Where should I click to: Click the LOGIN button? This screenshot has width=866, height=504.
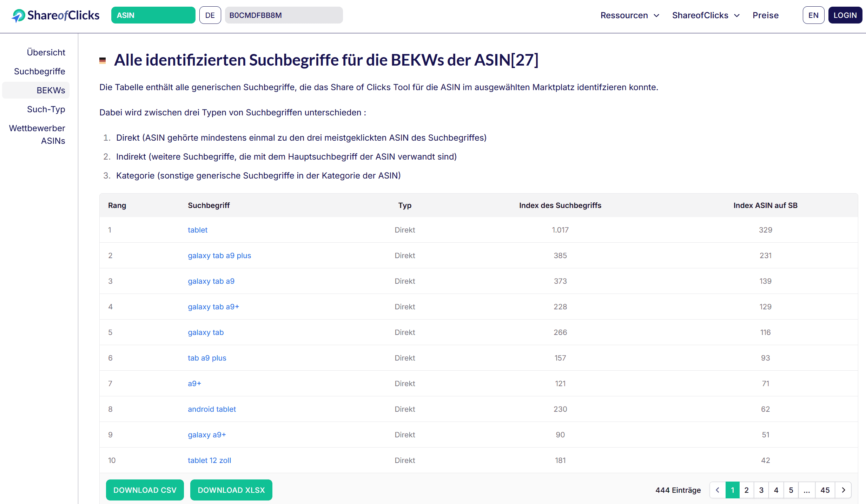point(845,15)
